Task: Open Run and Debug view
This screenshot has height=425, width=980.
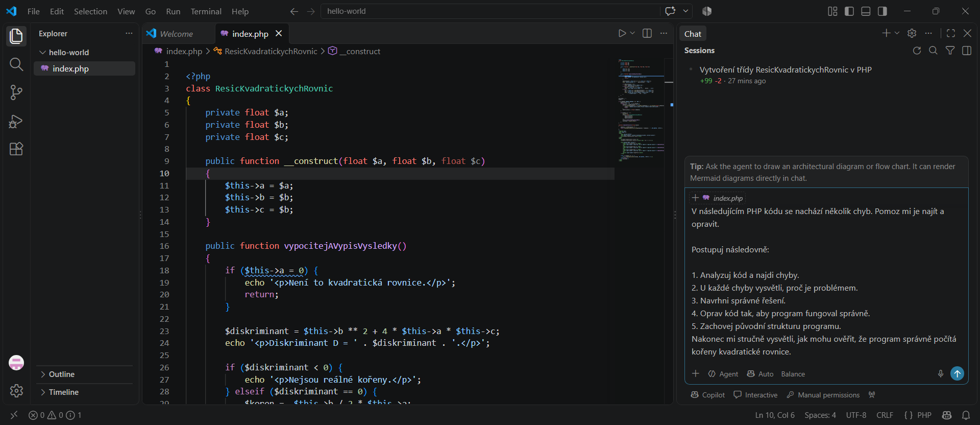Action: 16,121
